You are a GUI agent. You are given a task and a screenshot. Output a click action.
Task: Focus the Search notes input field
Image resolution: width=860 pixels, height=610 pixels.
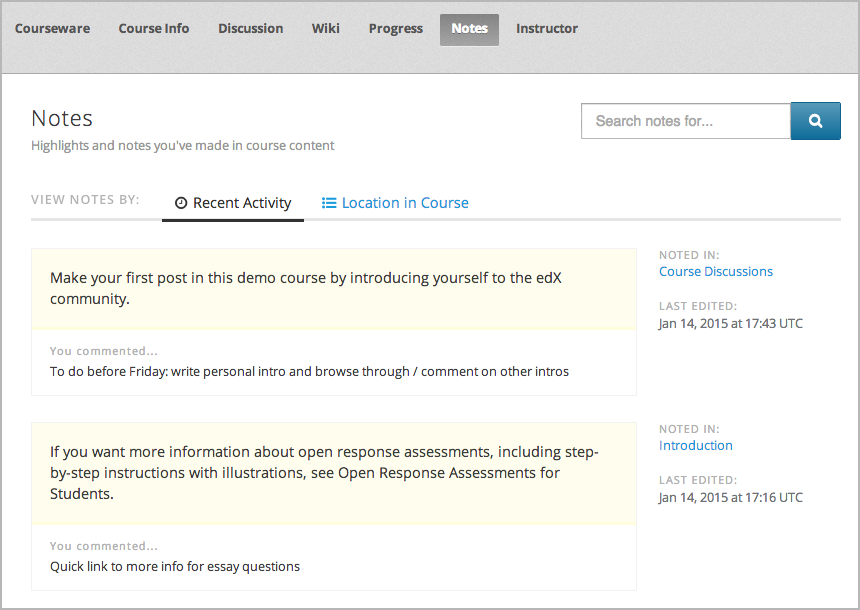(x=686, y=121)
